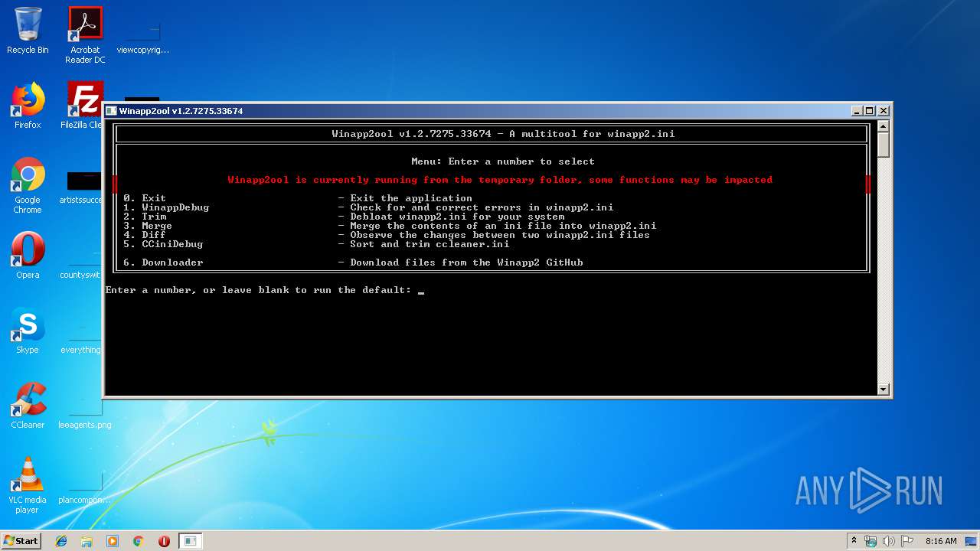Launch VLC media player shortcut
980x551 pixels.
click(28, 485)
